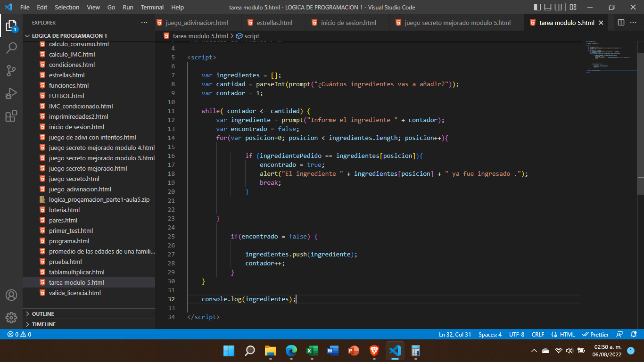This screenshot has height=362, width=644.
Task: Open Customize Layout icon in title bar
Action: 573,7
